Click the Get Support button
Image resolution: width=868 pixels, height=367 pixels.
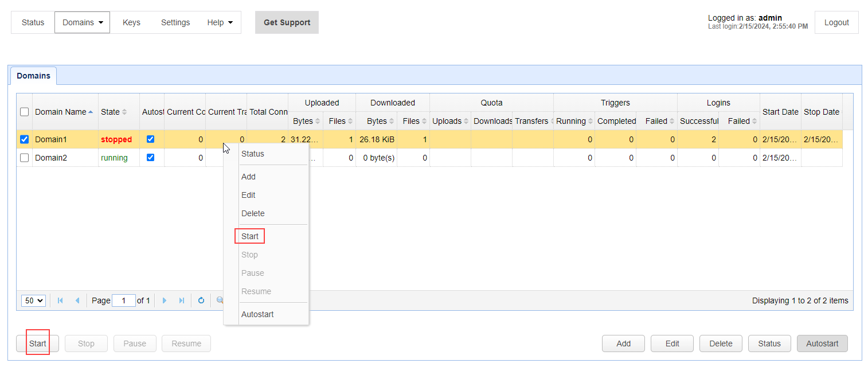pyautogui.click(x=287, y=22)
